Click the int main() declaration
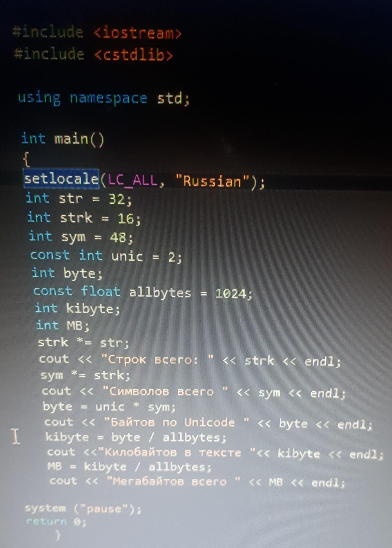 click(x=63, y=139)
